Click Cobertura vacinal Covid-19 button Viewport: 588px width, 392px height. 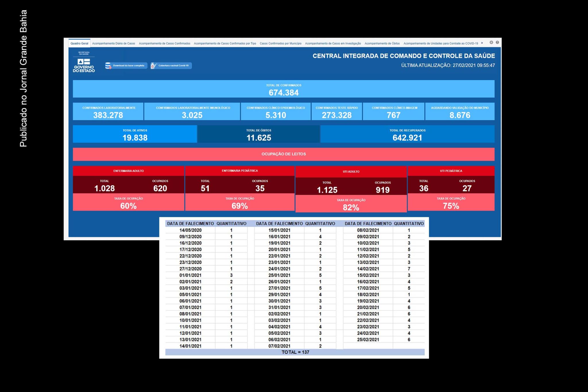coord(171,66)
